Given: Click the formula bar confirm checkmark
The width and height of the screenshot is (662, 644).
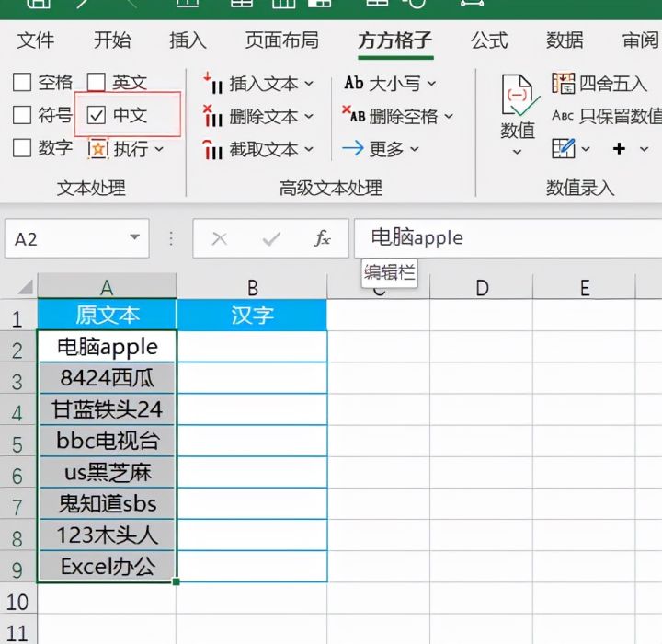Looking at the screenshot, I should pos(271,239).
